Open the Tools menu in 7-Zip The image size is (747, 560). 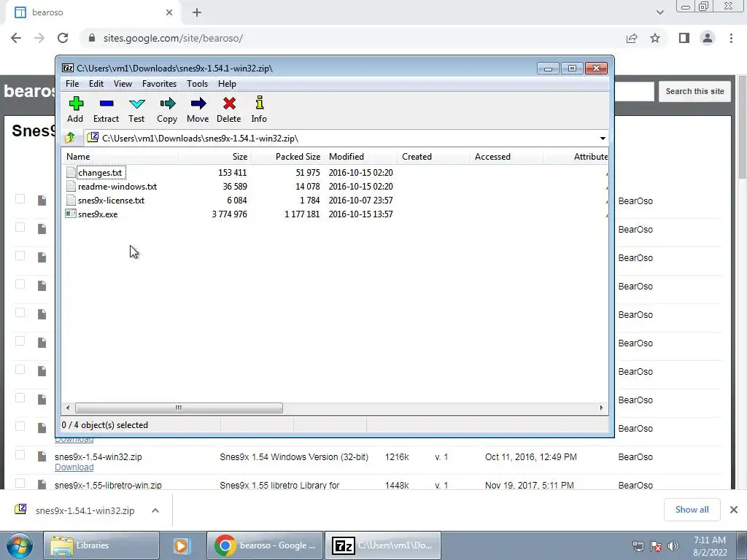point(197,84)
